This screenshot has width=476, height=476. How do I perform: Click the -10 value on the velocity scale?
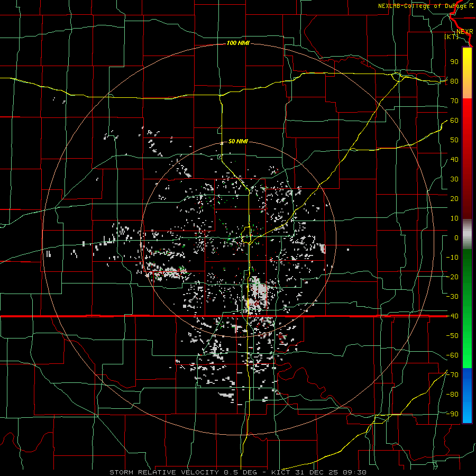[452, 258]
